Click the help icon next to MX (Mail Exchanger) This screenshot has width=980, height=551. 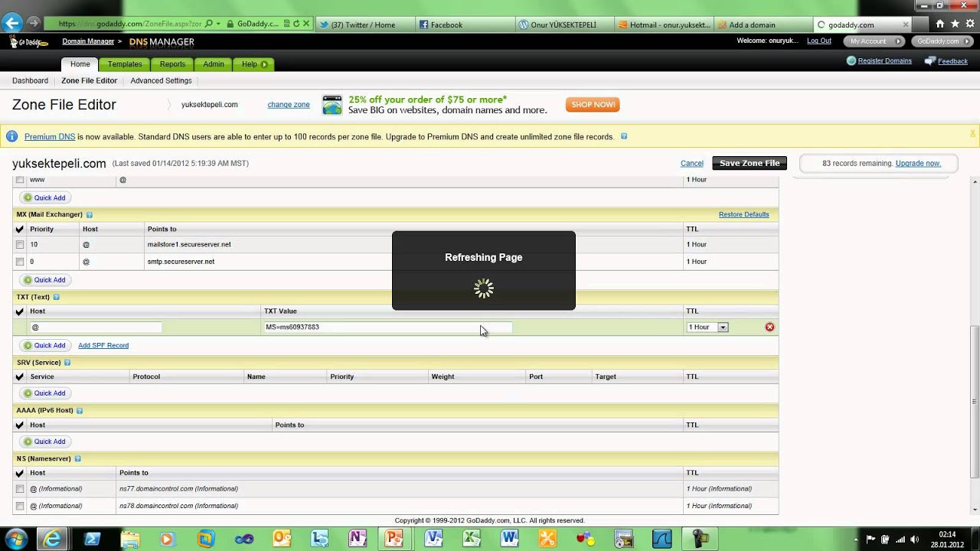point(90,215)
